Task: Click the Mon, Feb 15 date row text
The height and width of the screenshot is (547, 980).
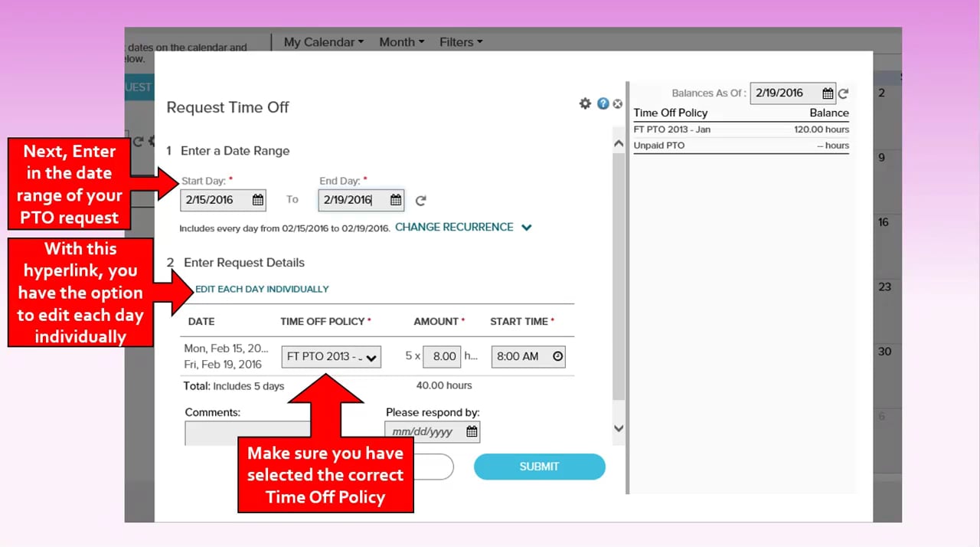Action: click(227, 348)
